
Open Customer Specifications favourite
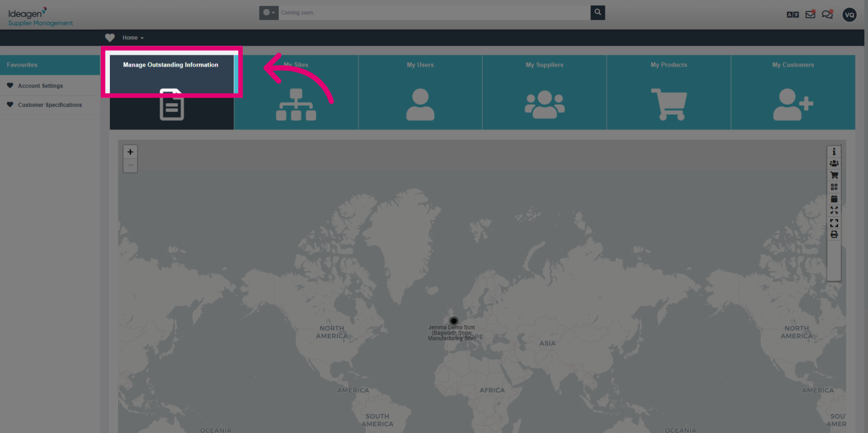pyautogui.click(x=50, y=105)
